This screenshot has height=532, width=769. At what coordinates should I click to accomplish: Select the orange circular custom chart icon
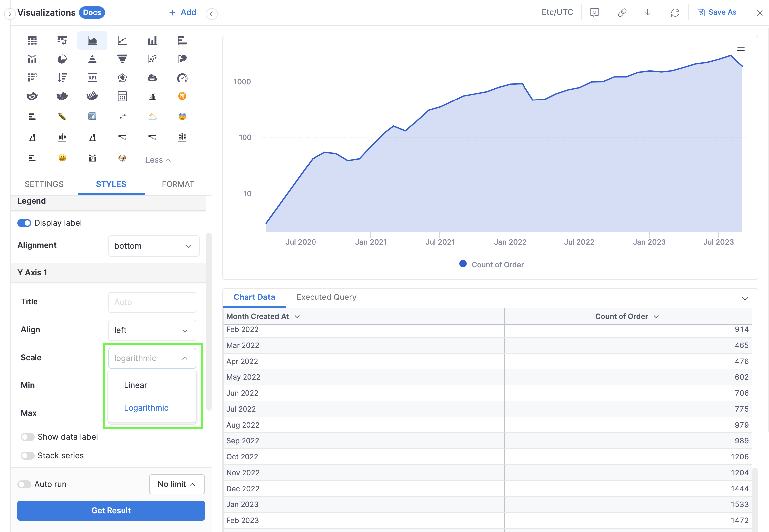click(182, 96)
